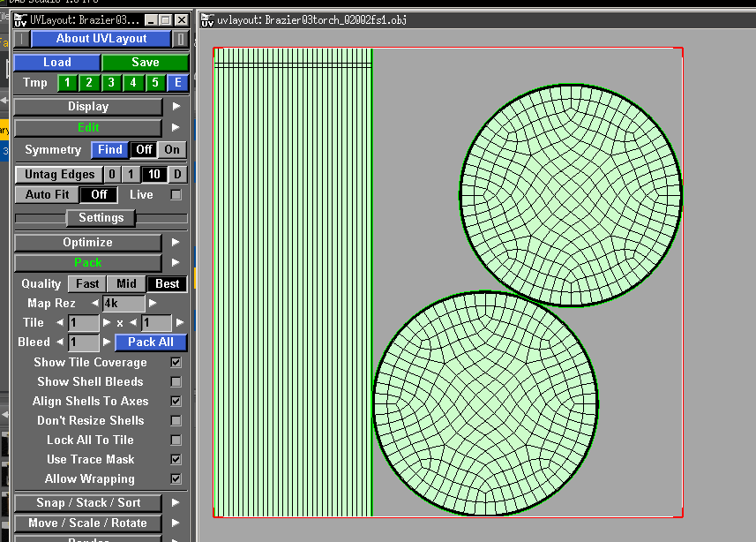This screenshot has width=756, height=542.
Task: Open the Display section header
Action: pos(88,107)
